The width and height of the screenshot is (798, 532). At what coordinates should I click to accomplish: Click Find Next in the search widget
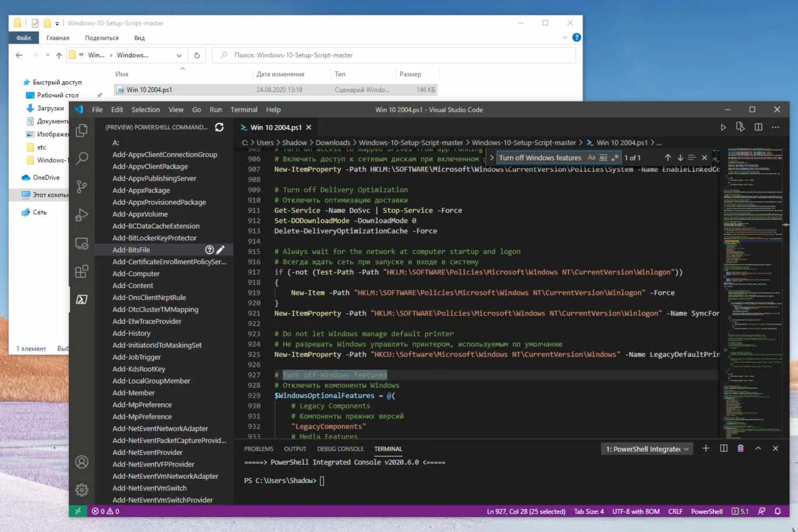coord(680,157)
